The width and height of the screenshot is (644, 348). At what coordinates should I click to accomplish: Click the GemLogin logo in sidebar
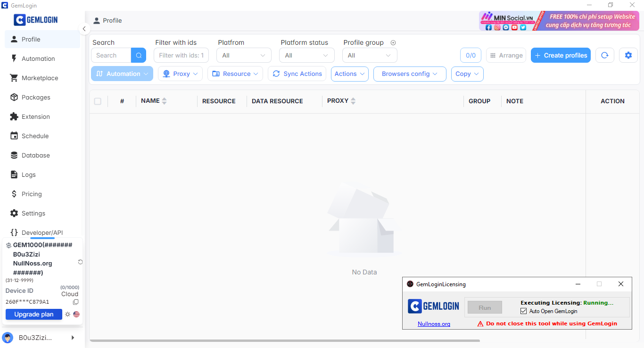pyautogui.click(x=36, y=20)
